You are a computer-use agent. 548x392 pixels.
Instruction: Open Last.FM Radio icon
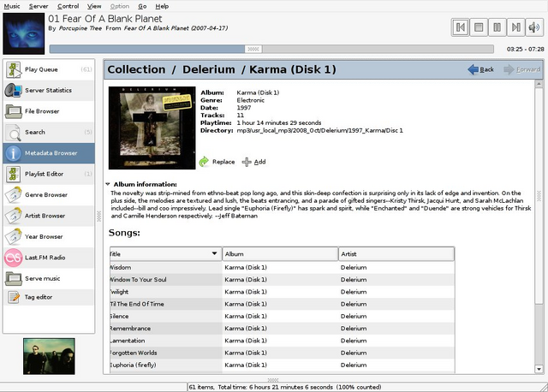coord(14,258)
